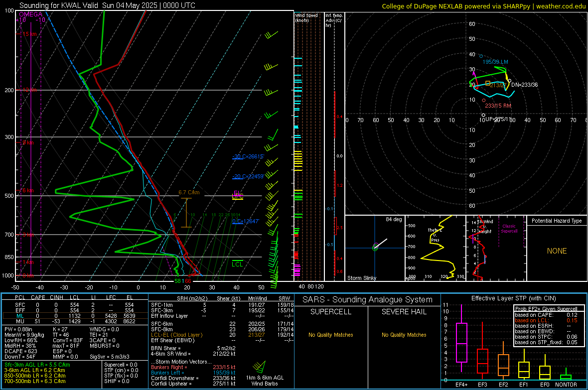Click the Wind Speed (knots) panel header
Image resolution: width=588 pixels, height=390 pixels.
click(306, 17)
